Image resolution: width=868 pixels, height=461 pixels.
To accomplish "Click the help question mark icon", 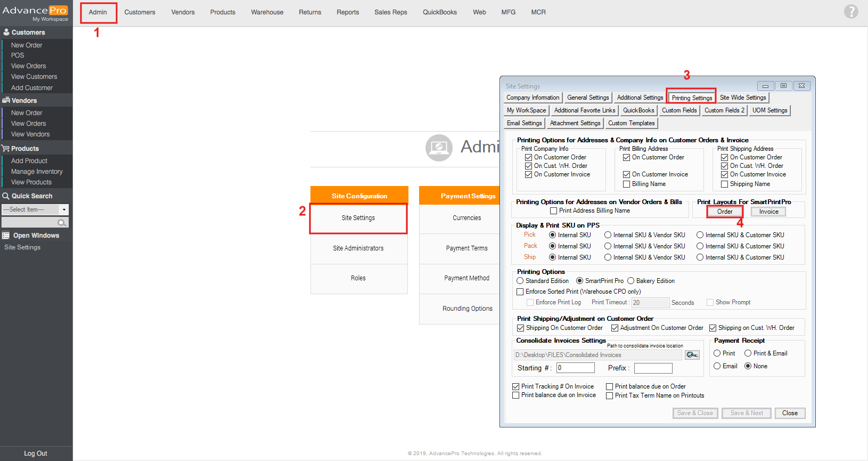I will [851, 11].
